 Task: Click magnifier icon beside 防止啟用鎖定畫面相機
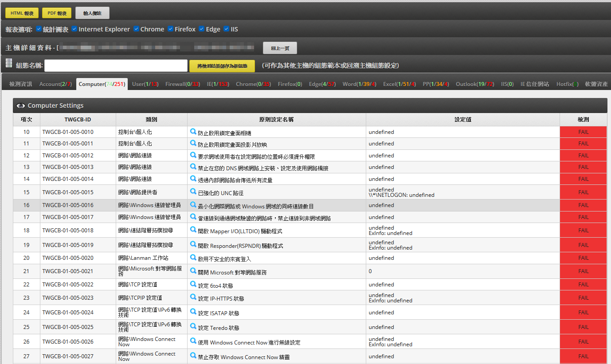(193, 132)
